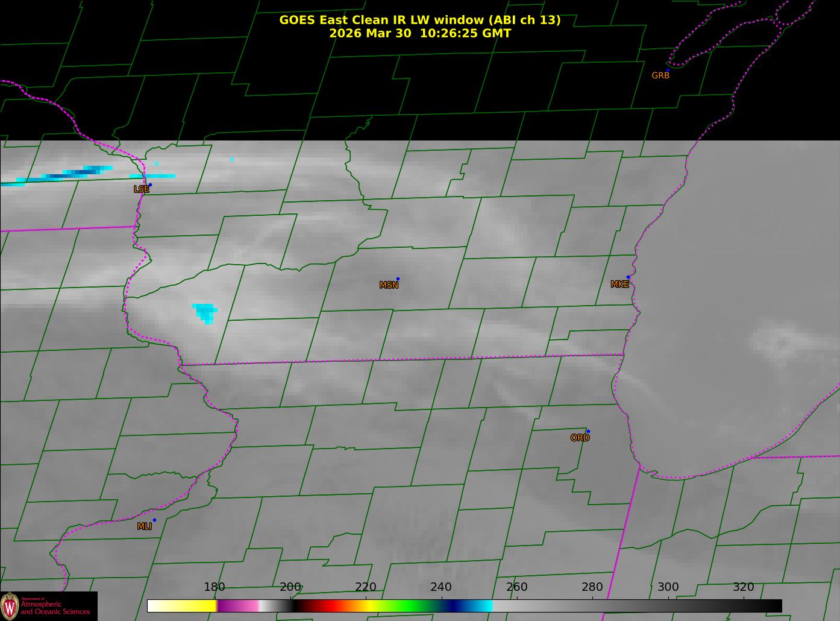
Task: Click the MSN station label
Action: pyautogui.click(x=389, y=285)
